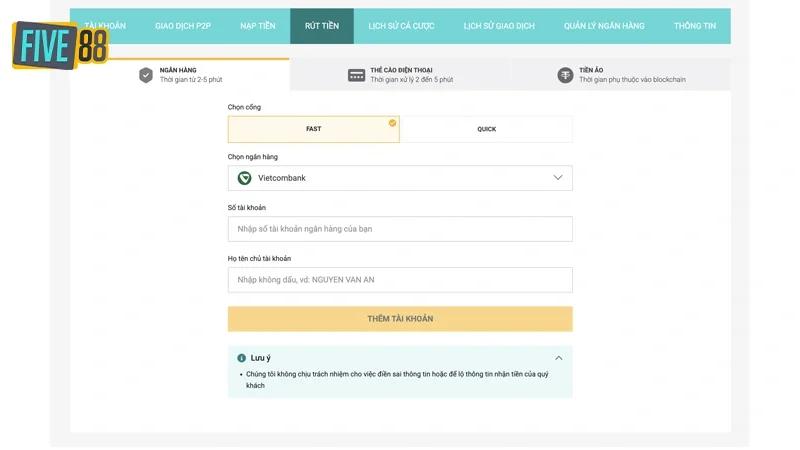Image resolution: width=800 pixels, height=450 pixels.
Task: Click 'Thời gian phụ thuộc vào blockchain' text
Action: coord(632,80)
